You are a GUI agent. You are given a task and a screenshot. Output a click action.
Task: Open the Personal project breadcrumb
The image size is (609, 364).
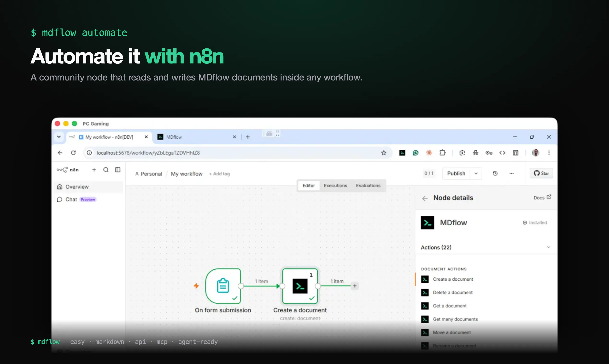coord(149,174)
